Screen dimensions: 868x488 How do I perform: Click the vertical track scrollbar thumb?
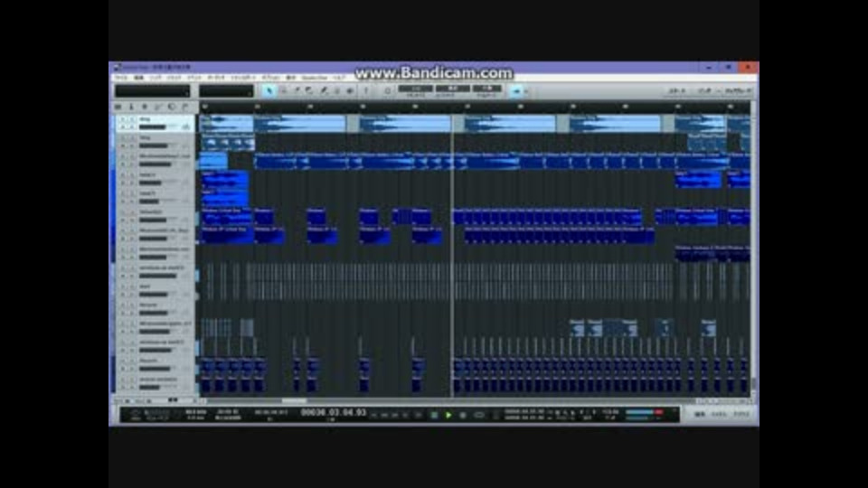[754, 383]
